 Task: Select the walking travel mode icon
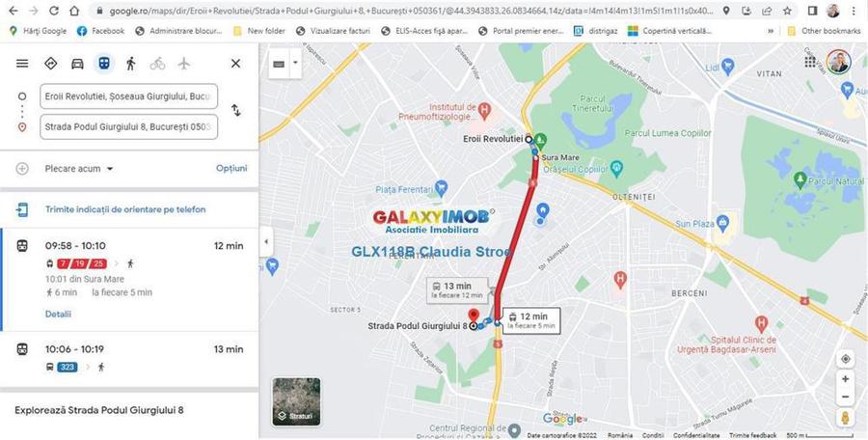click(x=130, y=64)
